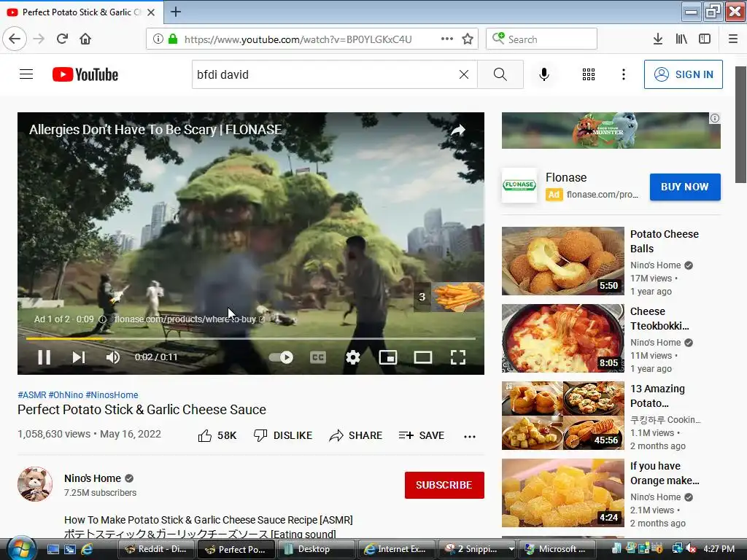Switch to Reddit taskbar window
747x560 pixels.
[x=156, y=549]
